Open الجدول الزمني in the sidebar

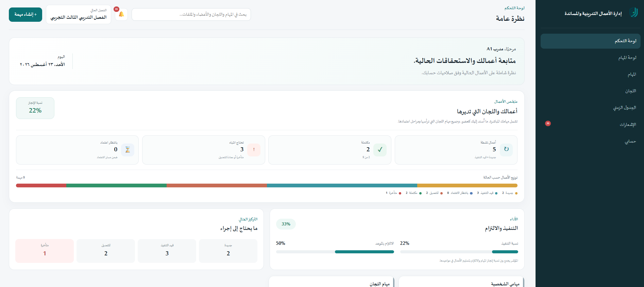click(590, 108)
